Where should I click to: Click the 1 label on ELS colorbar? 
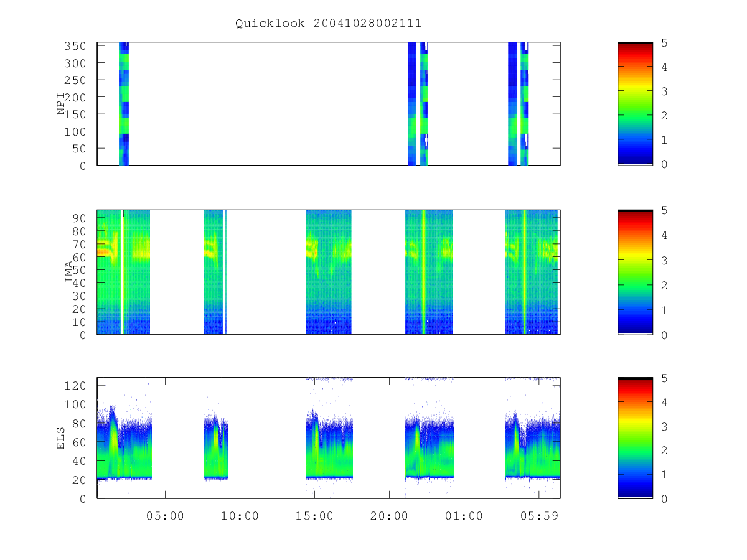point(664,475)
